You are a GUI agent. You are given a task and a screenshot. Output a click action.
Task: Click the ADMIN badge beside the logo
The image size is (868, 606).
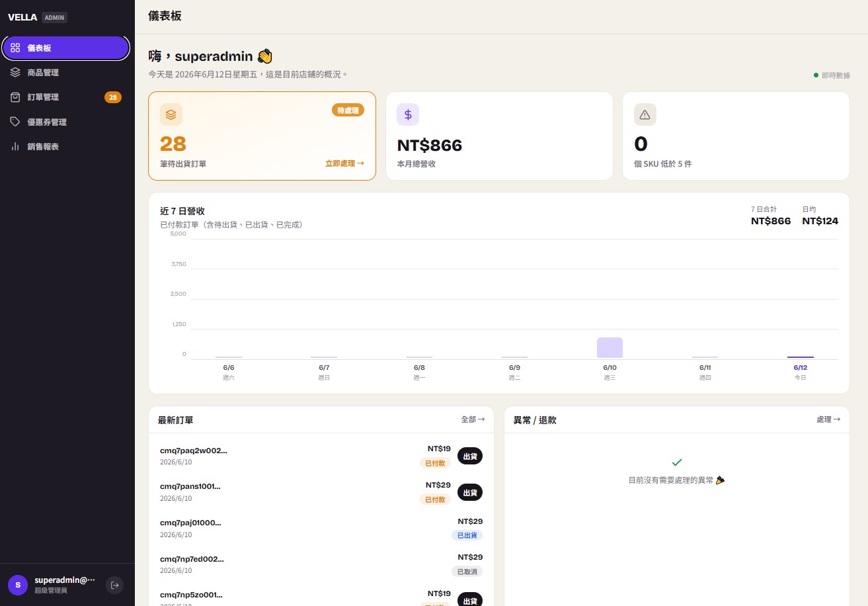[54, 18]
